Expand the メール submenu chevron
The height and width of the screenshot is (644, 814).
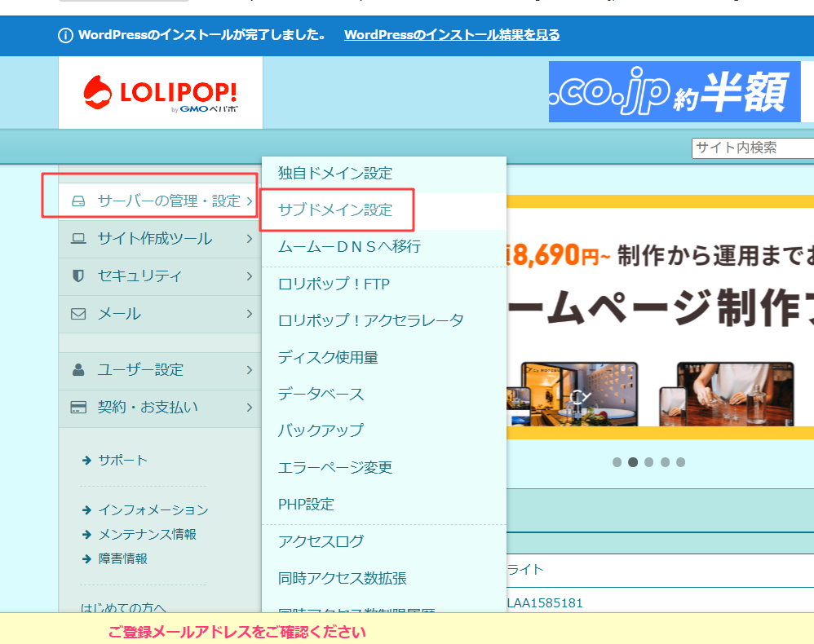(250, 313)
